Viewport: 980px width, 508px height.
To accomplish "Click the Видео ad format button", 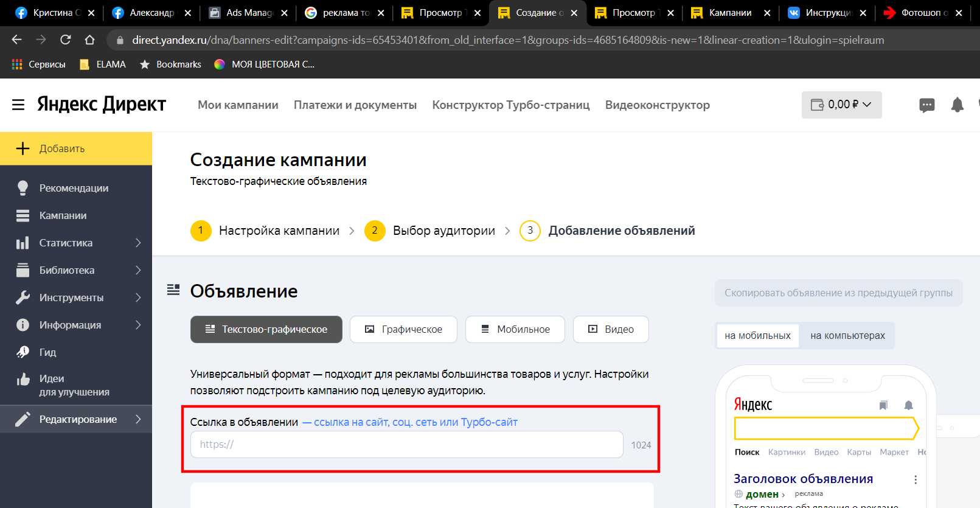I will click(611, 329).
